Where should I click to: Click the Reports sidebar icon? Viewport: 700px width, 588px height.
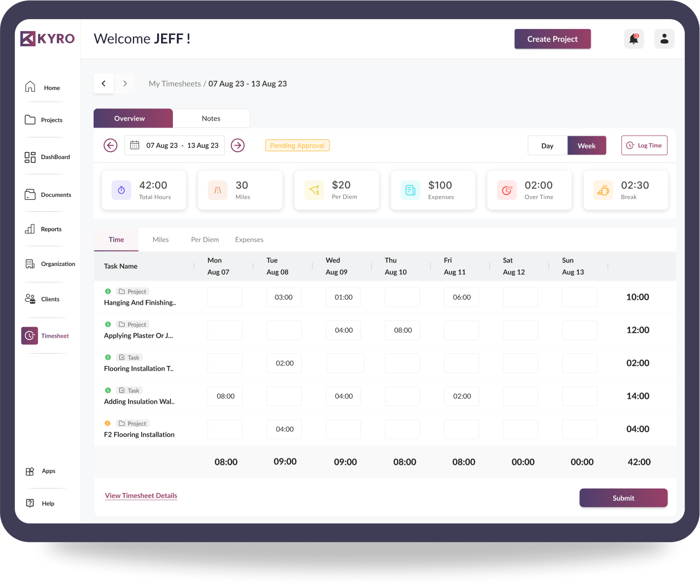[30, 229]
